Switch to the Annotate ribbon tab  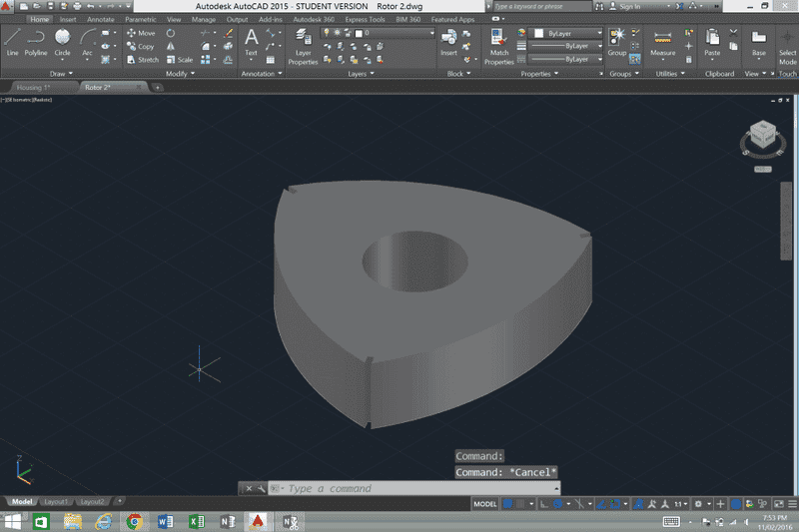[100, 19]
